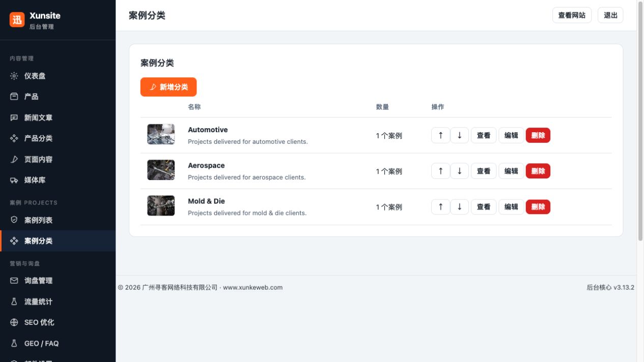Click the Aerospace category name

point(206,165)
